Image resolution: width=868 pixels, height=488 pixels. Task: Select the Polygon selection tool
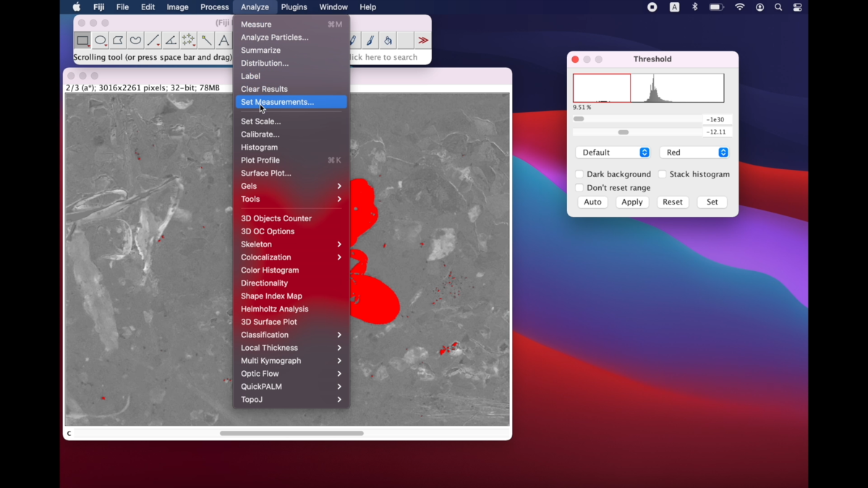(x=118, y=40)
